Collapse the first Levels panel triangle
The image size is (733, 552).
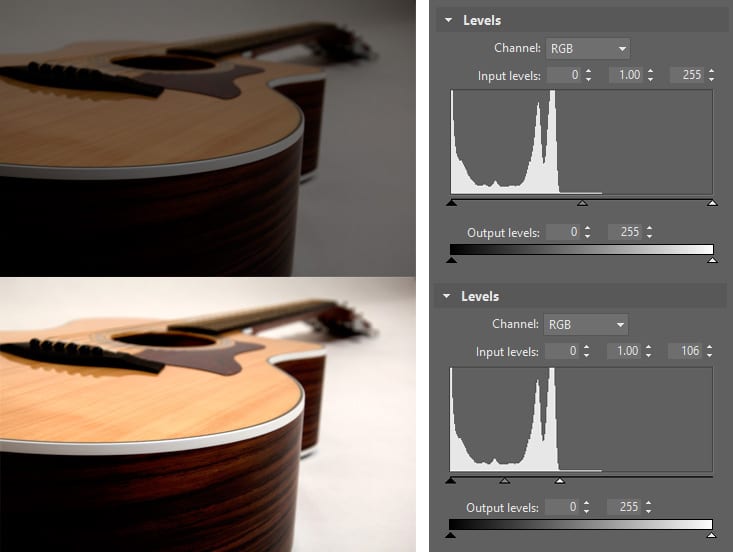[449, 20]
